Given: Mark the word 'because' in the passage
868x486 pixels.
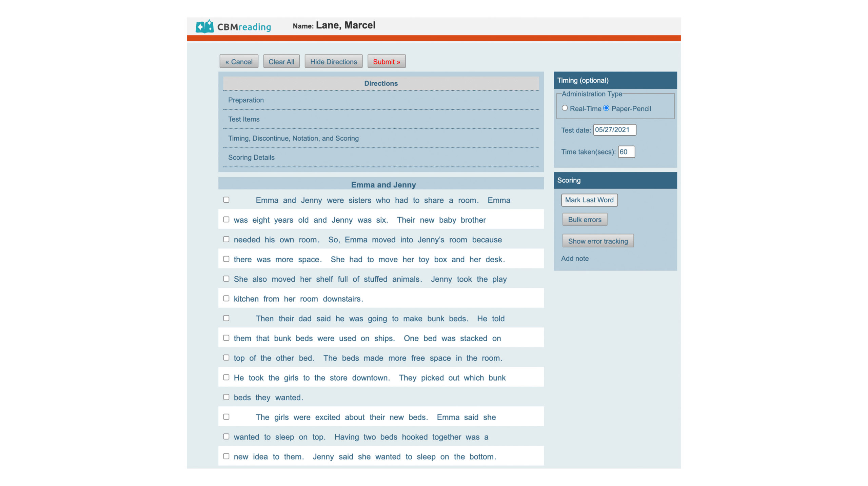Looking at the screenshot, I should click(x=487, y=240).
